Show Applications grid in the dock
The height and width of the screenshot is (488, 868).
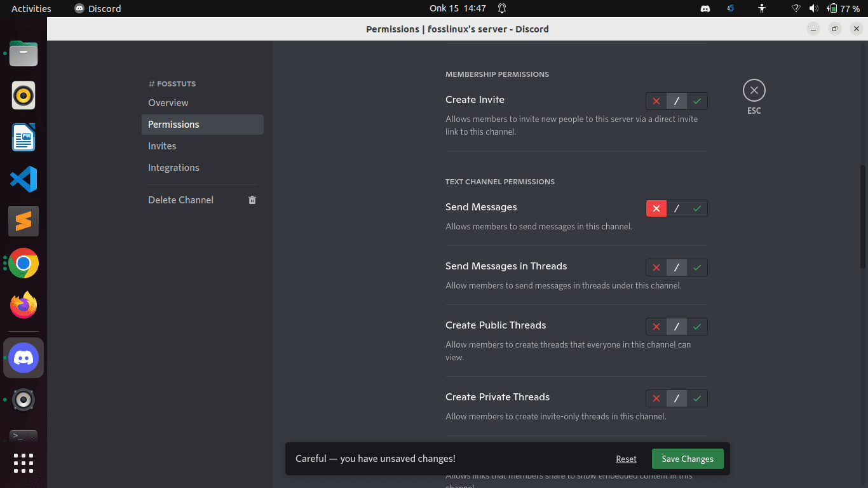pos(24,463)
